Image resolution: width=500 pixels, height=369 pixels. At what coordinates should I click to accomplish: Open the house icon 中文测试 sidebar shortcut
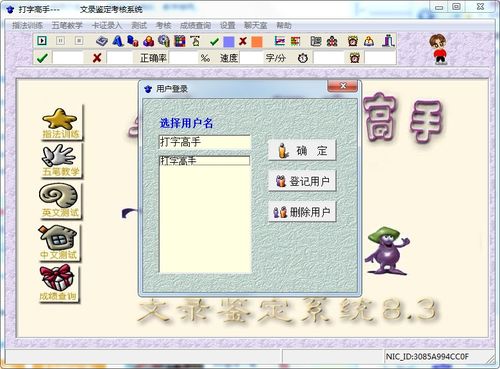pyautogui.click(x=59, y=242)
